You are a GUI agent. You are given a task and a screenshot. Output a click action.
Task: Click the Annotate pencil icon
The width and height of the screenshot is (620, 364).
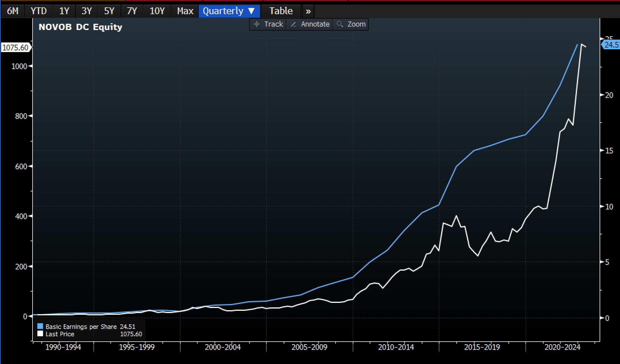(x=294, y=24)
